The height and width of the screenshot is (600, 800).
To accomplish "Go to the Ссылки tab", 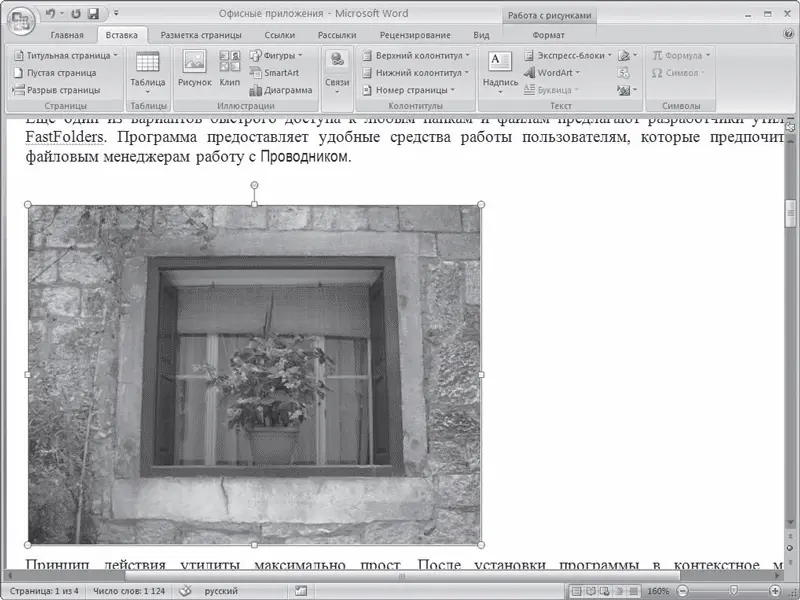I will [x=280, y=35].
